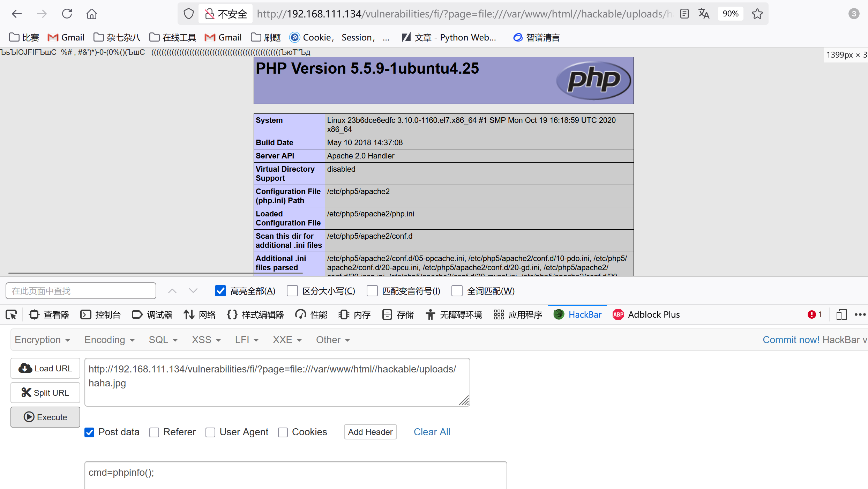The height and width of the screenshot is (489, 868).
Task: Open the SQL dropdown menu
Action: click(163, 340)
